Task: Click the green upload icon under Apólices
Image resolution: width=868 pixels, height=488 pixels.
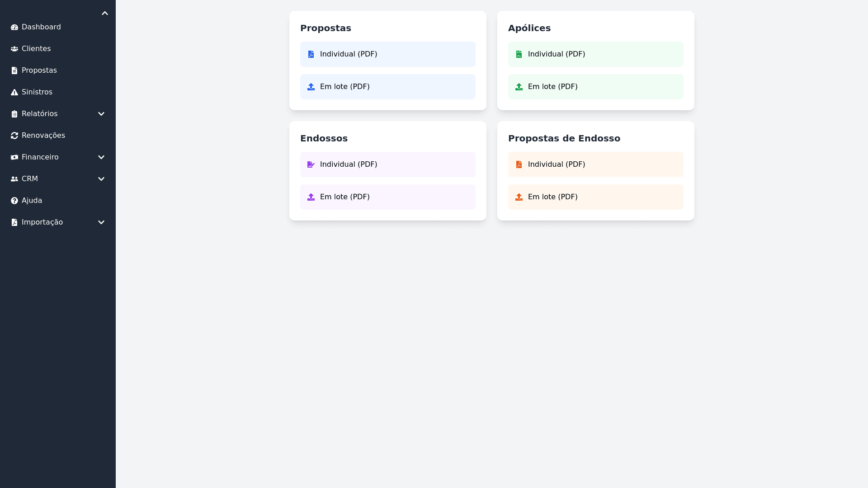Action: (x=519, y=87)
